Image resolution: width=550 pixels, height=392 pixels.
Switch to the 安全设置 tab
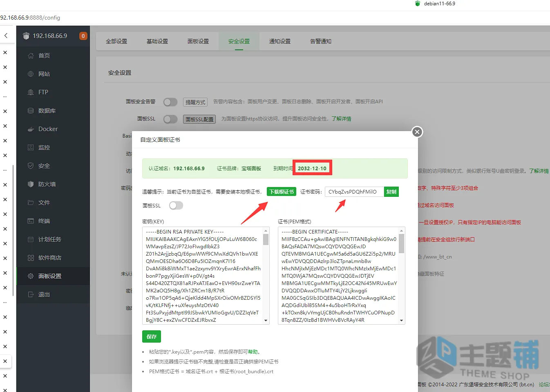(239, 41)
